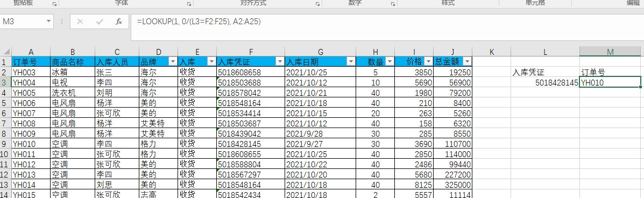This screenshot has width=644, height=198.
Task: Select row 3 header
Action: point(6,82)
